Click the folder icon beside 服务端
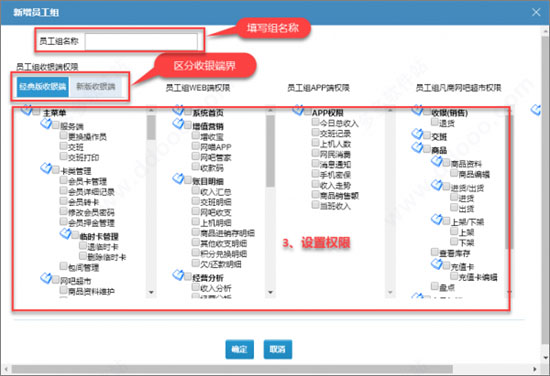 click(46, 123)
